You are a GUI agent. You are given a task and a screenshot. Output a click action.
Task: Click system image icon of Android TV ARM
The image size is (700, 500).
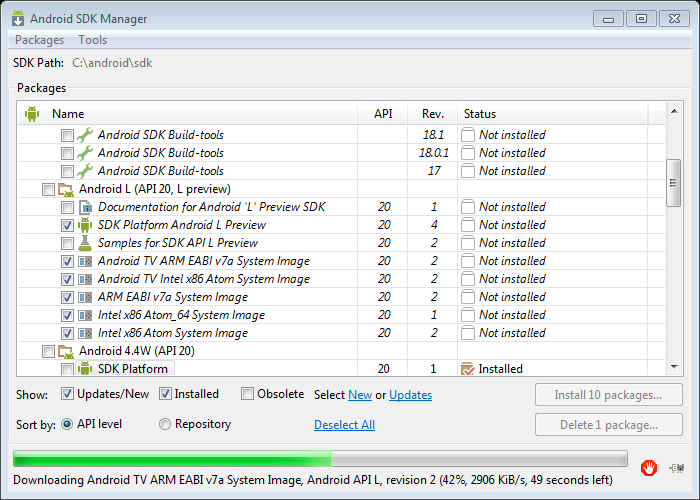pos(85,261)
